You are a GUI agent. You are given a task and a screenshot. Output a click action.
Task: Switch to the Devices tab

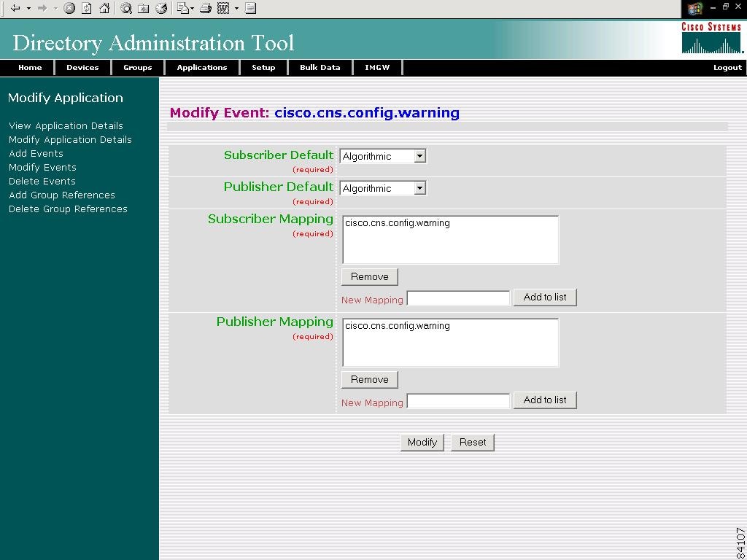[x=82, y=67]
